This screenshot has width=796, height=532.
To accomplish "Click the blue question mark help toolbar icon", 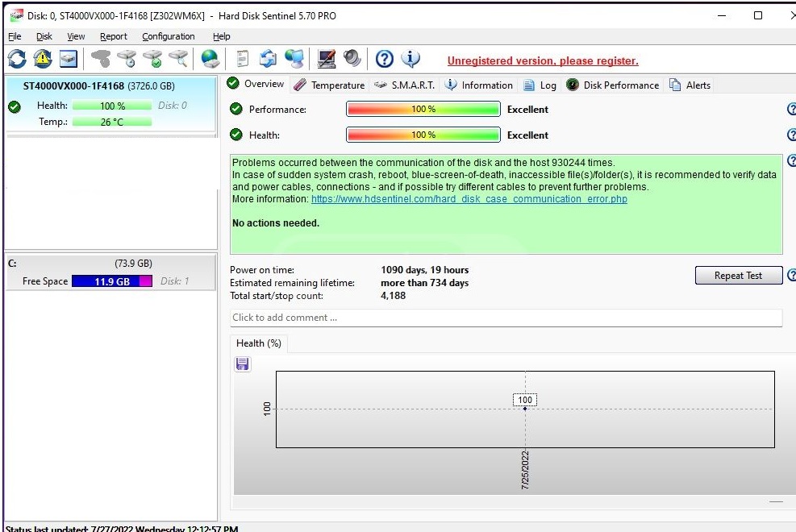I will point(385,59).
